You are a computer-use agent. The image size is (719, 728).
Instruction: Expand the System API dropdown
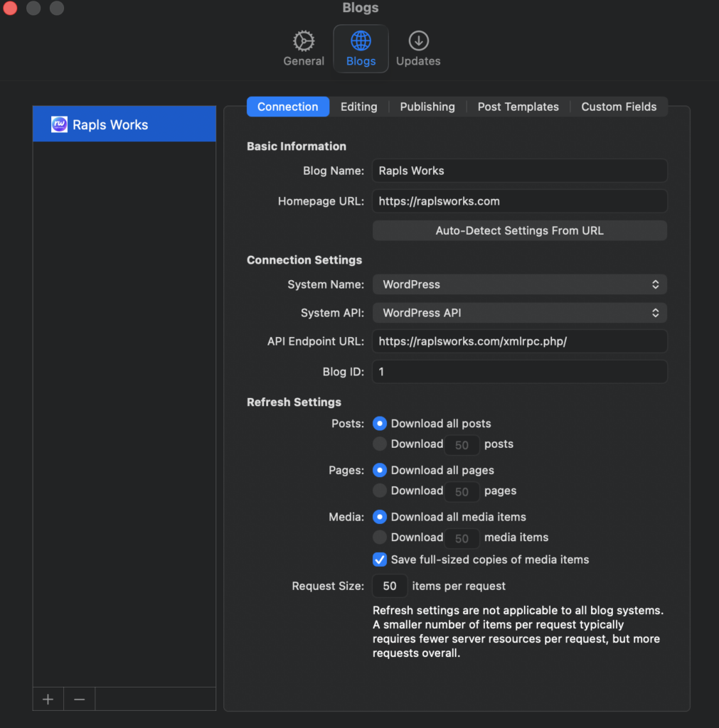point(519,313)
